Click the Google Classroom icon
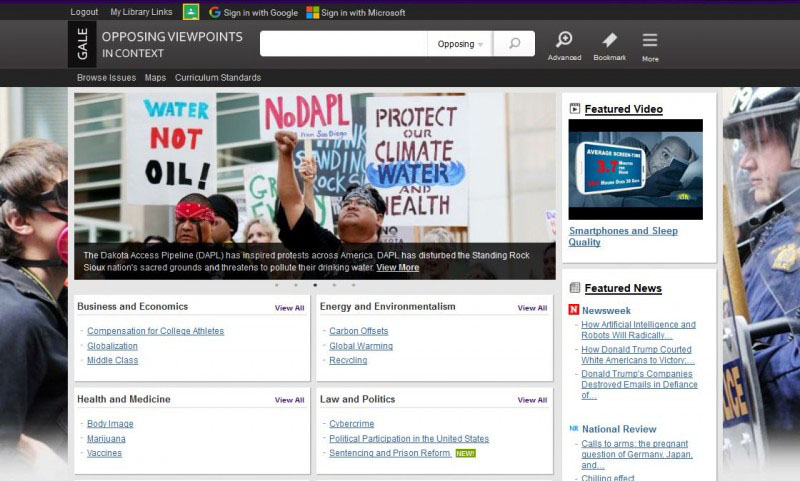This screenshot has width=800, height=481. tap(191, 12)
